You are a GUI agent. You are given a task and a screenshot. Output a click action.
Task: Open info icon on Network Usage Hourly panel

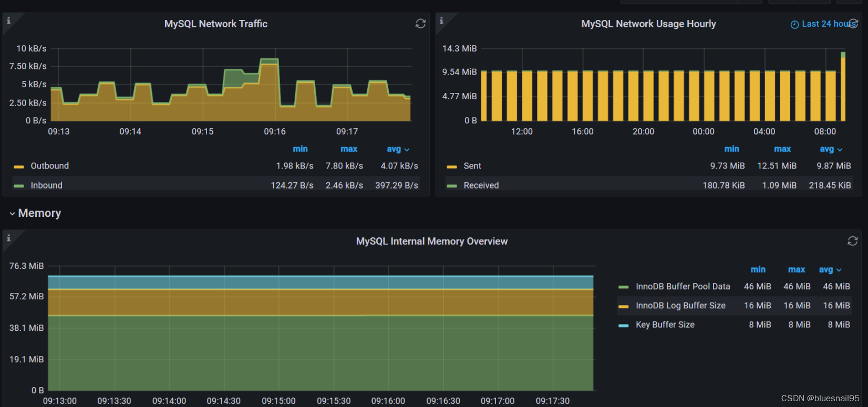441,21
